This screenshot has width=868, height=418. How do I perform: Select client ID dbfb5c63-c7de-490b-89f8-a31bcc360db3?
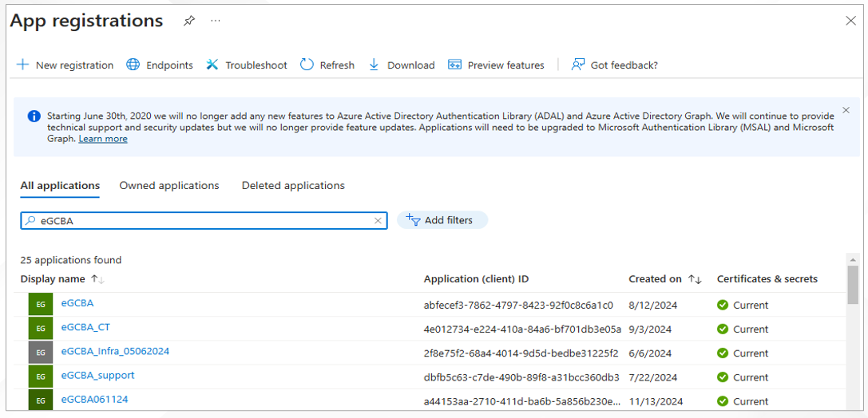(x=521, y=377)
